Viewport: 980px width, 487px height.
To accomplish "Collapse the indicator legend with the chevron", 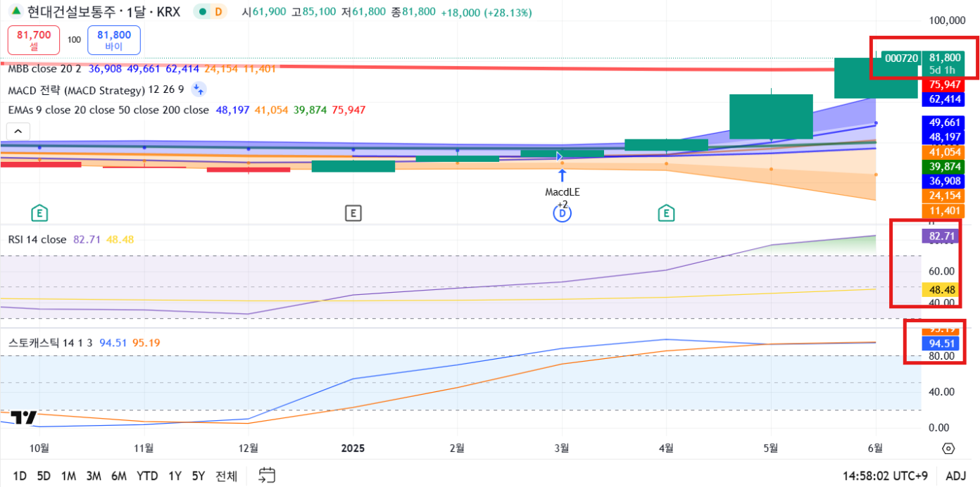I will 18,132.
